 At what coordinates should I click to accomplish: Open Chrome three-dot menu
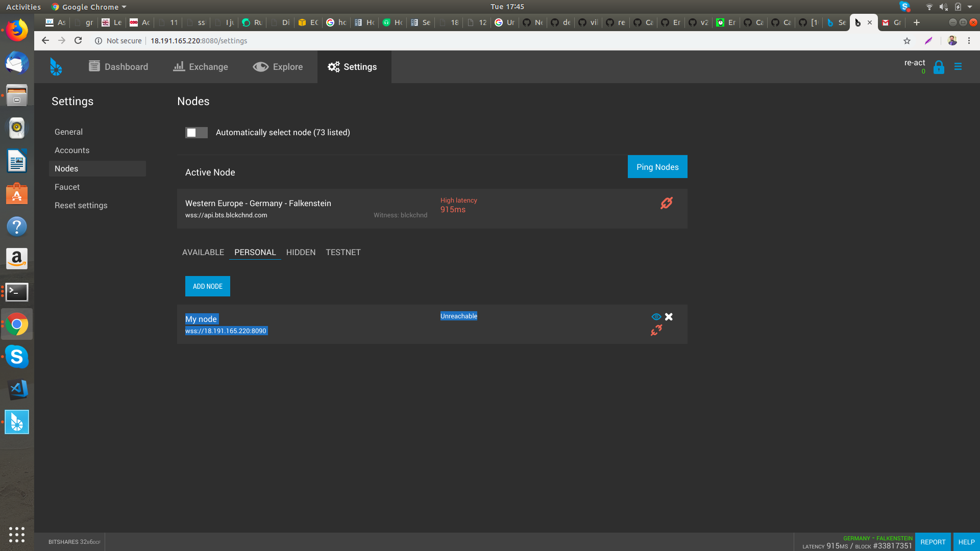pyautogui.click(x=969, y=41)
